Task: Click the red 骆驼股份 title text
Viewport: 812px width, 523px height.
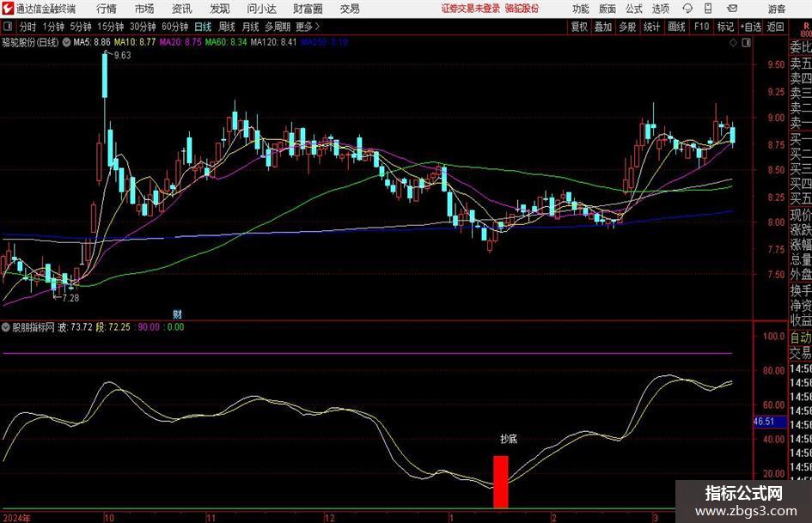Action: pos(522,9)
